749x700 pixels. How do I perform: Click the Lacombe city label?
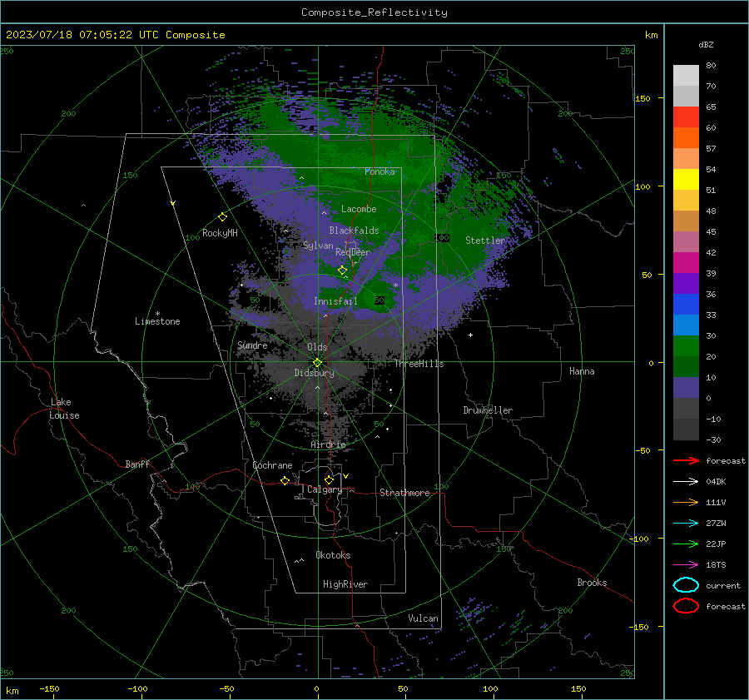pyautogui.click(x=359, y=209)
